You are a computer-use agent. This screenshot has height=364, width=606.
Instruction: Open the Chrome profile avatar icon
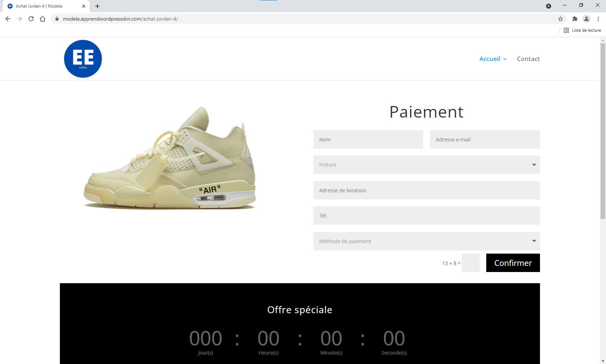(x=587, y=19)
